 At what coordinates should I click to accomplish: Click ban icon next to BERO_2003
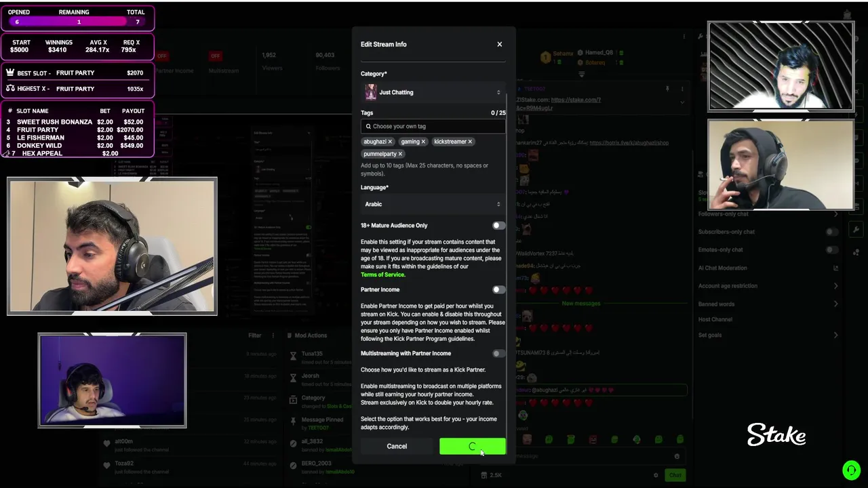point(293,466)
